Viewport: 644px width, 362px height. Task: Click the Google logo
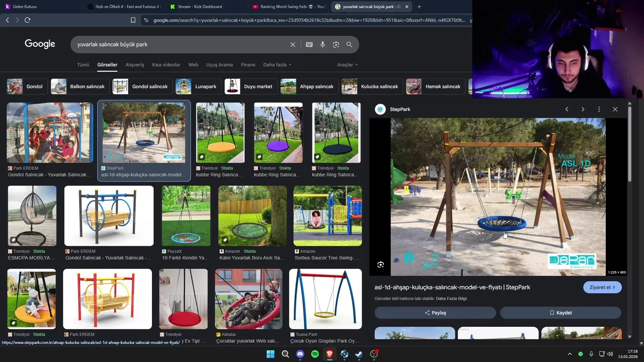tap(40, 44)
